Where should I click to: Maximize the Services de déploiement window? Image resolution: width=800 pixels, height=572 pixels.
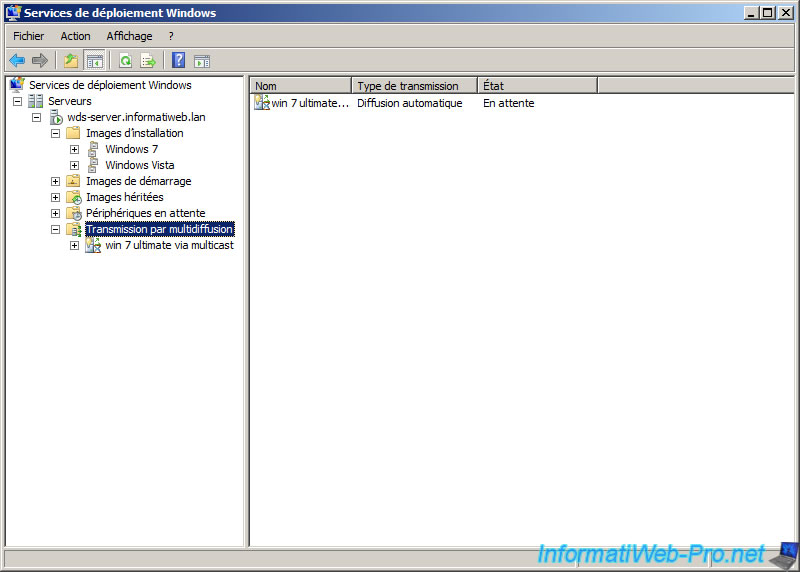767,13
